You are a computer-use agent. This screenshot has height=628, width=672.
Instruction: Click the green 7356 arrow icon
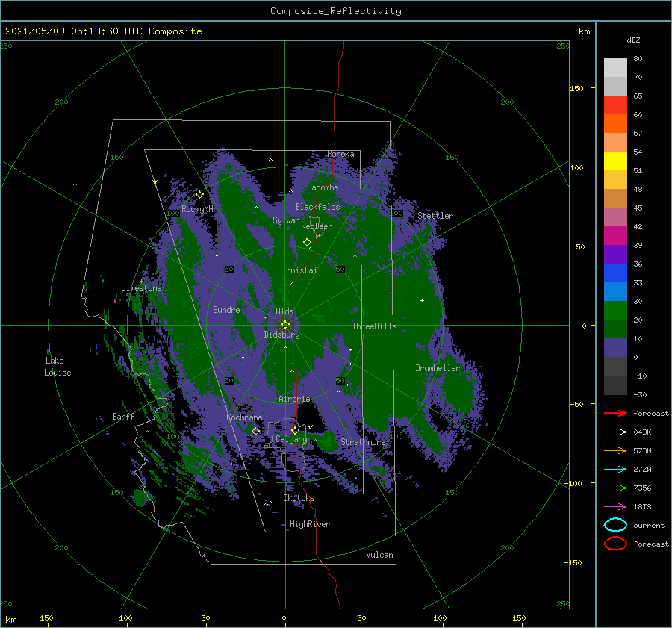point(615,488)
